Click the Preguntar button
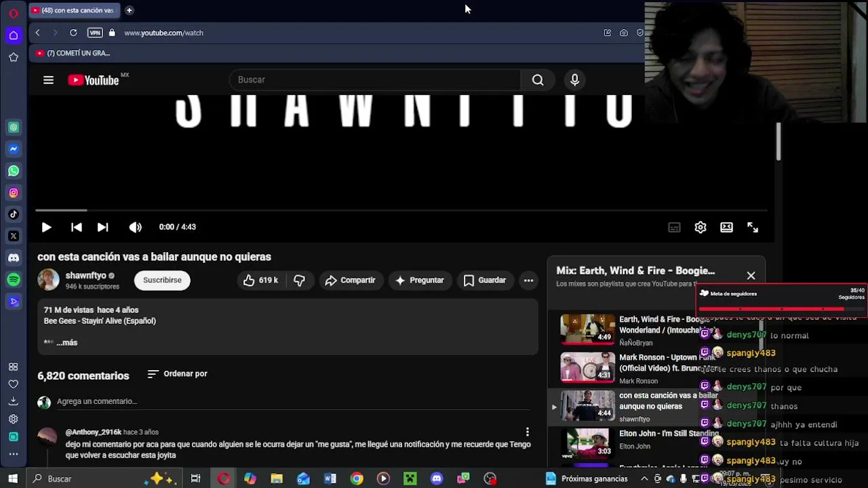Image resolution: width=868 pixels, height=488 pixels. 419,280
